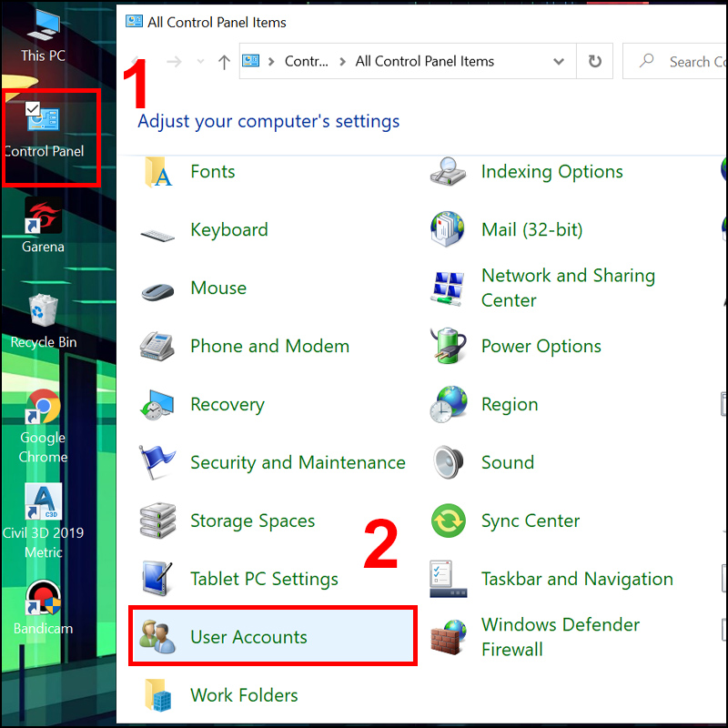
Task: Open Phone and Modem settings
Action: (269, 346)
